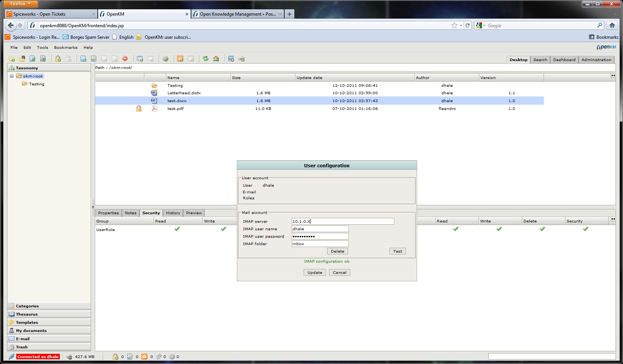The width and height of the screenshot is (623, 364).
Task: Collapse the okm:root tree node
Action: point(12,76)
